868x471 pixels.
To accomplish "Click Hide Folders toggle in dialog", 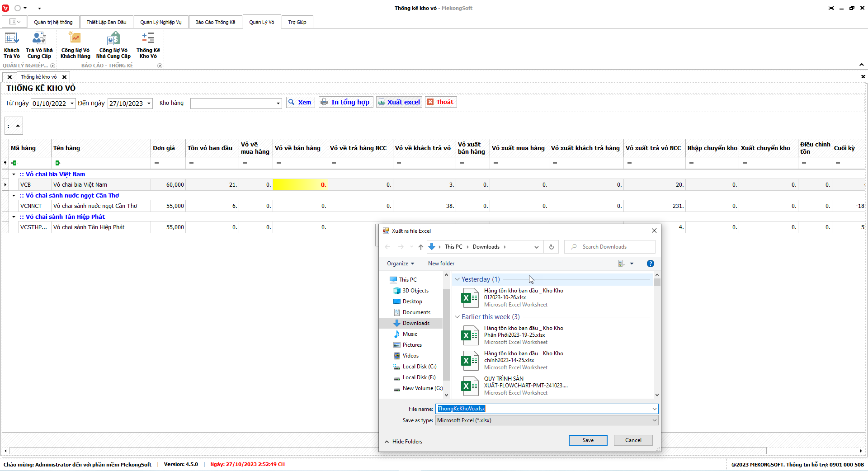I will pos(403,442).
